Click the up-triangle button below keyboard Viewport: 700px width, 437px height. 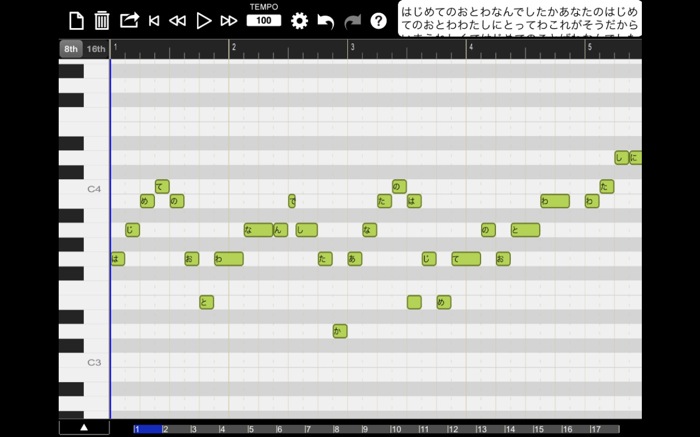click(84, 427)
